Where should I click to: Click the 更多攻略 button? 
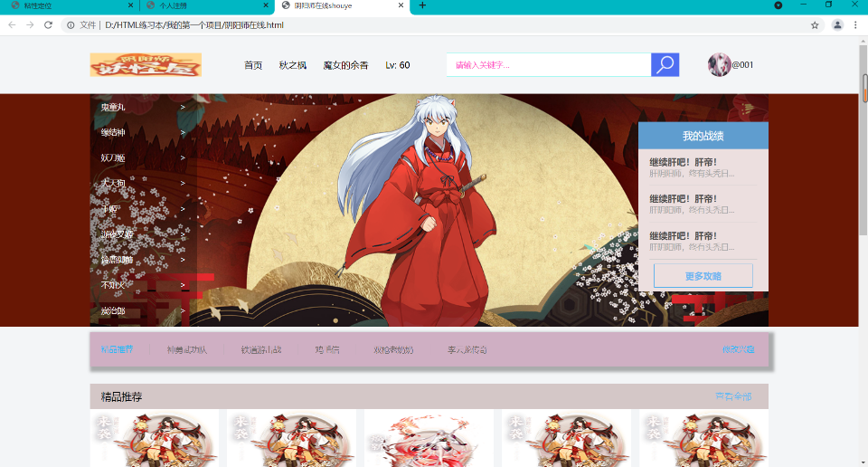[x=703, y=276]
